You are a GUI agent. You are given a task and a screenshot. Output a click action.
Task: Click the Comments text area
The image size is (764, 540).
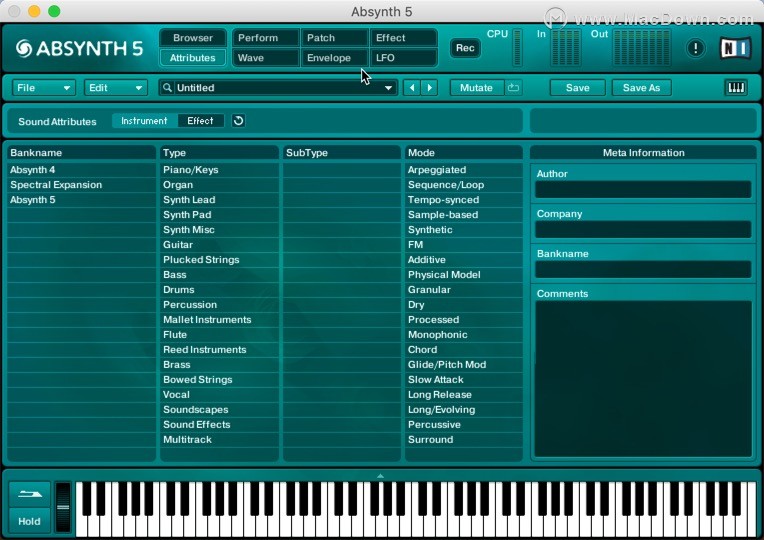pos(643,379)
